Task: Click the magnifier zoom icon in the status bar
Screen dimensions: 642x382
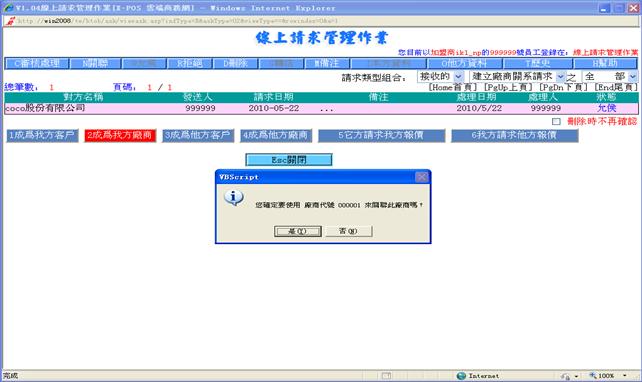Action: (x=592, y=376)
